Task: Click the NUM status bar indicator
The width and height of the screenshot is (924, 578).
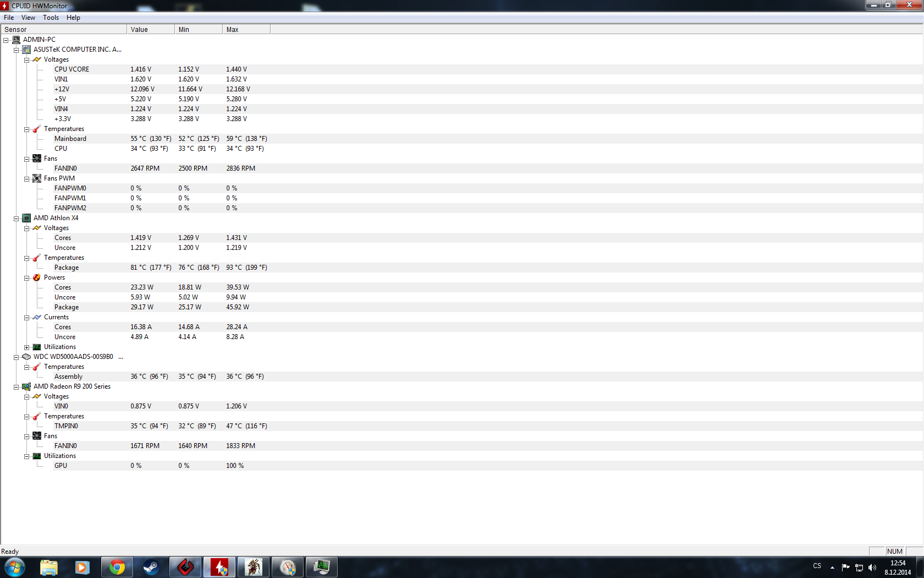Action: click(x=895, y=552)
